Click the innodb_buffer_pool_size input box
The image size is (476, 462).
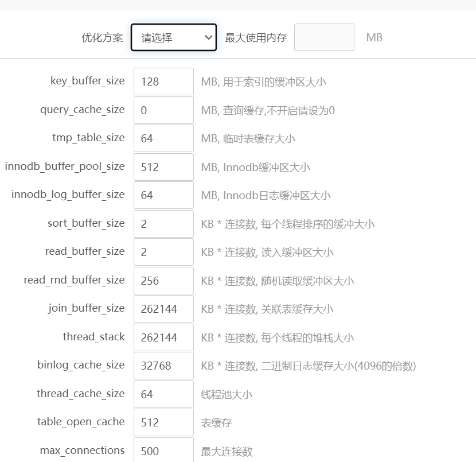(x=163, y=167)
